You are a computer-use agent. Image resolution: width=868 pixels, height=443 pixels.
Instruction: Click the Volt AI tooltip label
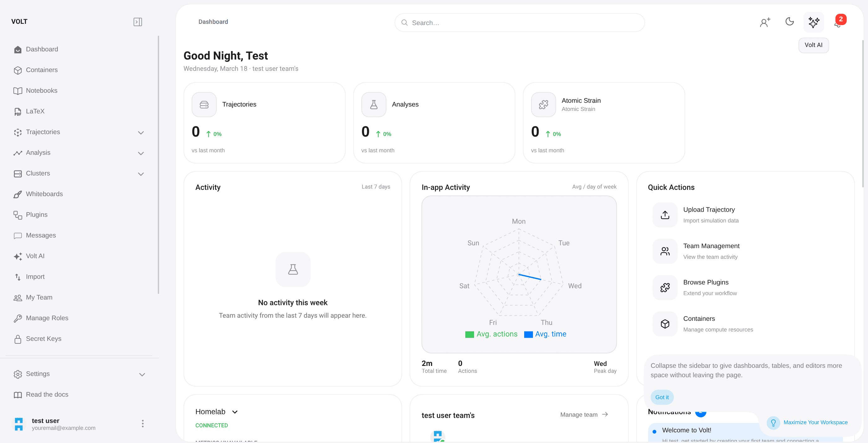point(814,45)
